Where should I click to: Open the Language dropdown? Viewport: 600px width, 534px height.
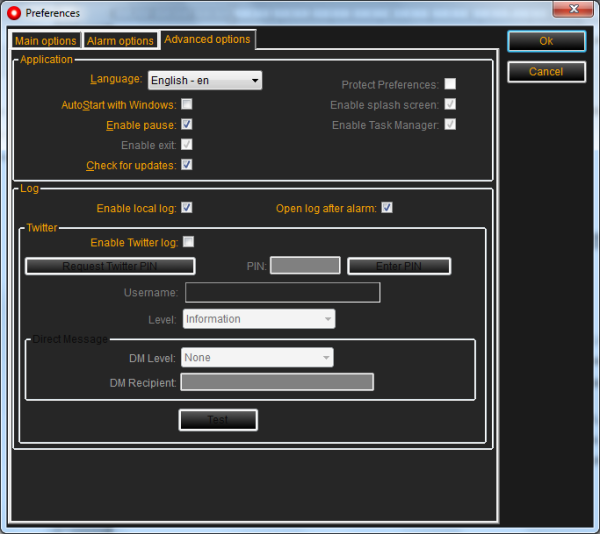[205, 81]
